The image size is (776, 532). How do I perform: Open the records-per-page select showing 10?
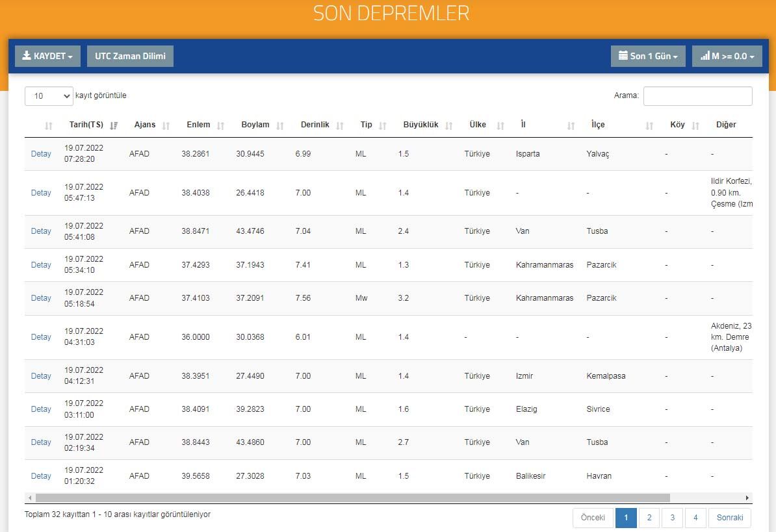[49, 96]
